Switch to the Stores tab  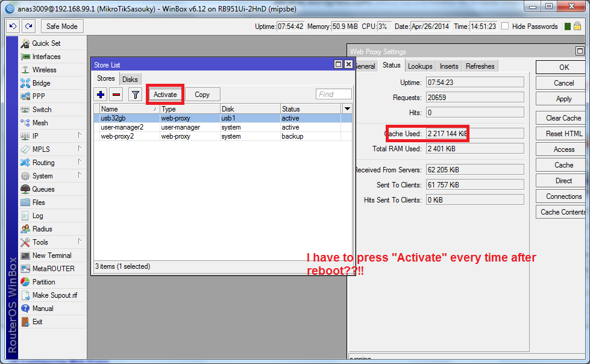click(105, 78)
